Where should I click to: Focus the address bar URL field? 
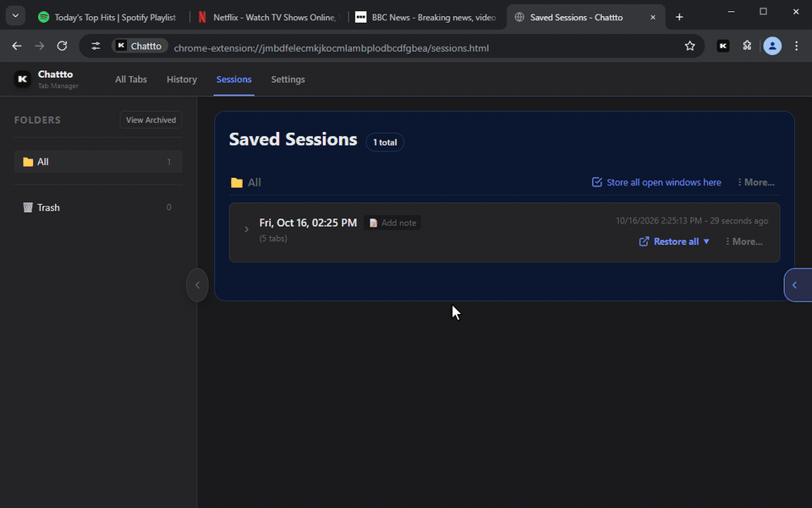coord(332,47)
